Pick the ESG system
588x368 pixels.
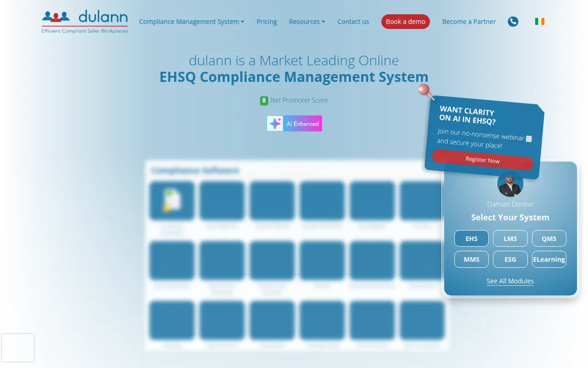tap(510, 259)
